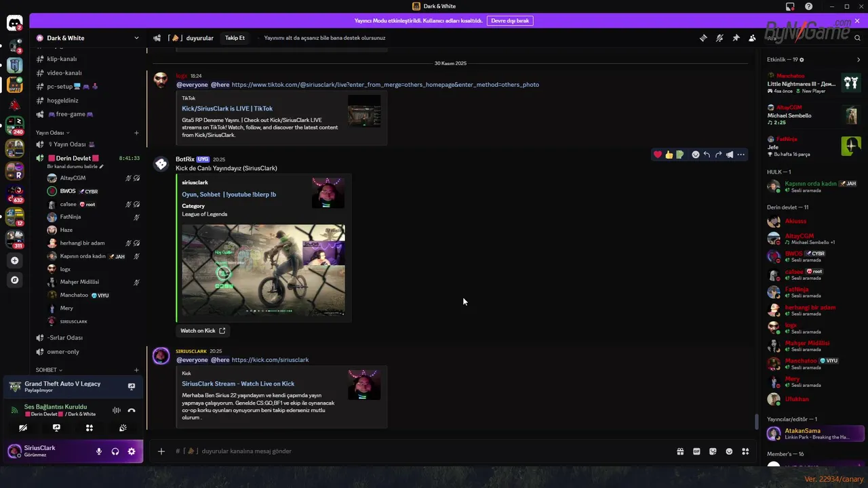Toggle headphone deafen in user panel

pos(115,451)
